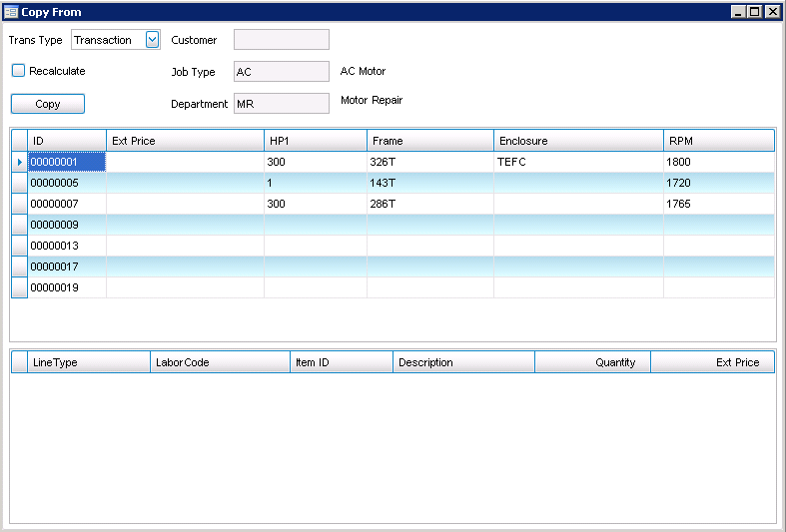This screenshot has width=786, height=532.
Task: Click the Ext Price header in upper grid
Action: (185, 141)
